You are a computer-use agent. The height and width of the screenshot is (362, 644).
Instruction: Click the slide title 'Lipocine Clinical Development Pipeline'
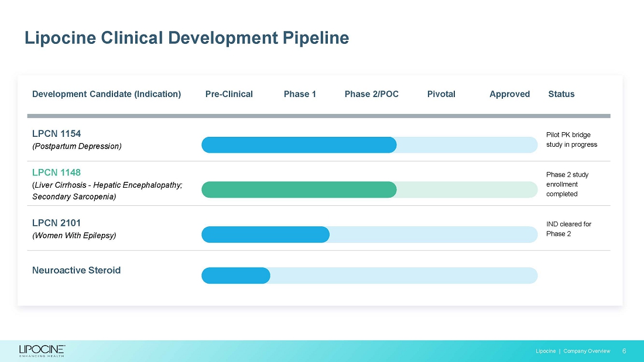(186, 38)
